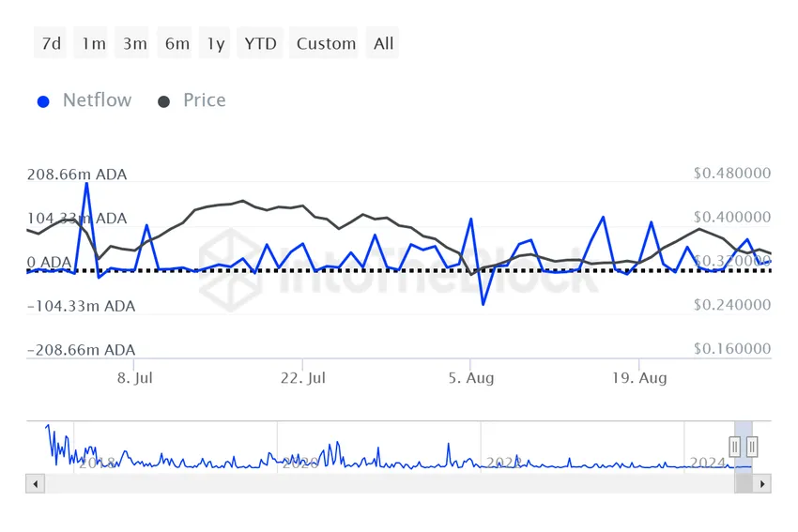Display All available history
The image size is (798, 532).
tap(383, 43)
